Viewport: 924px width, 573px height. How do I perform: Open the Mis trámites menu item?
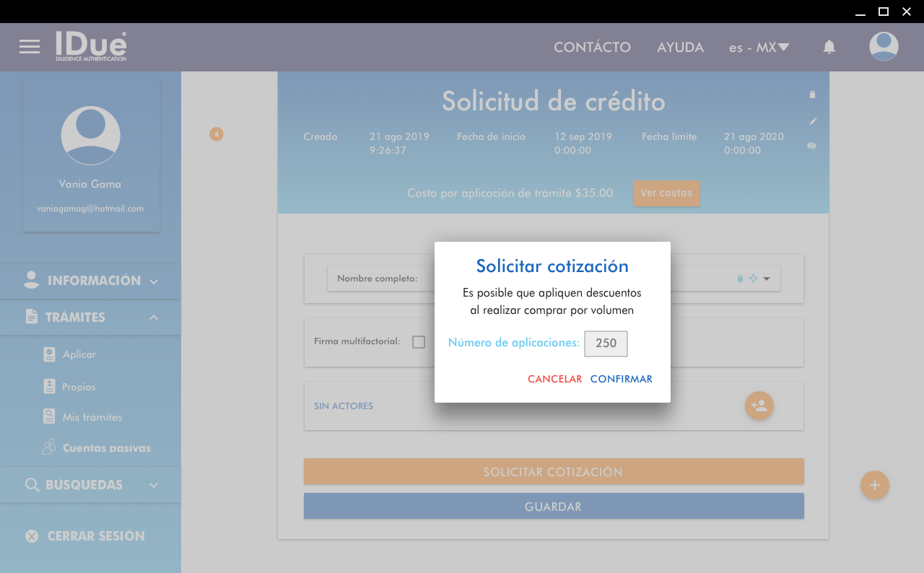(92, 417)
